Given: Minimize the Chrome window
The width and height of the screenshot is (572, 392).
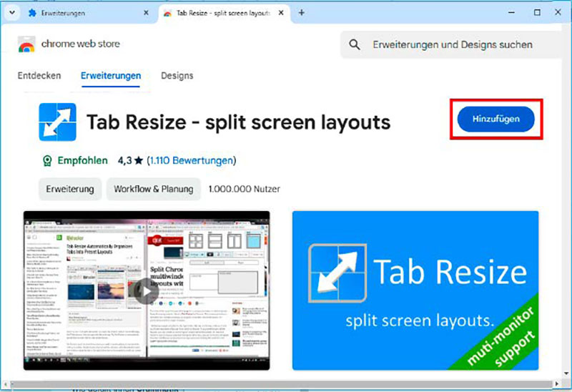Looking at the screenshot, I should tap(511, 12).
